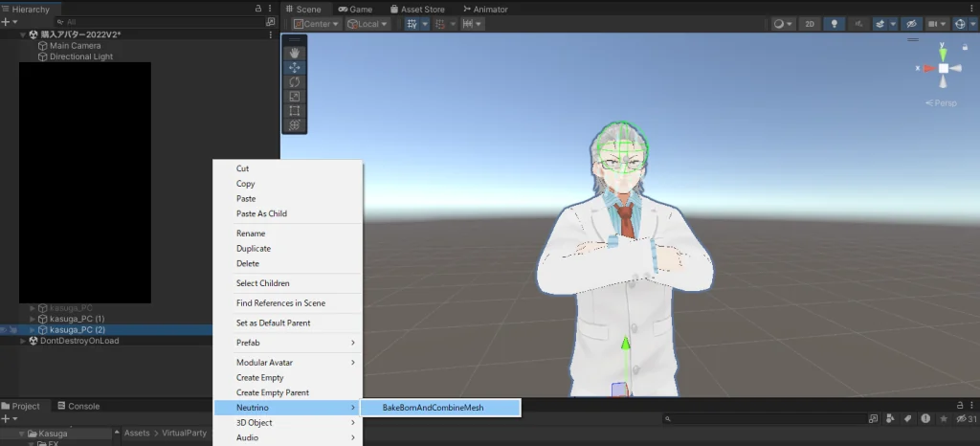Collapse the 購入アバター2022V2 scene
Viewport: 980px width, 446px height.
(x=23, y=35)
